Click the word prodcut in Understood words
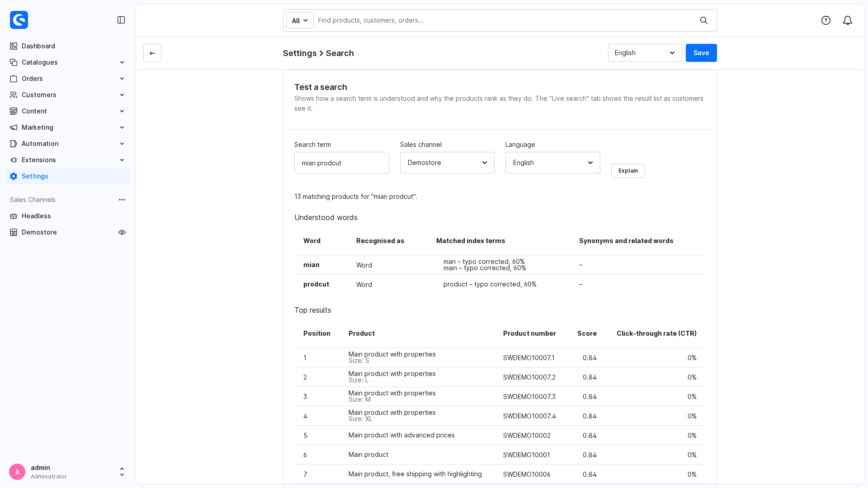Viewport: 868px width, 488px height. [316, 284]
